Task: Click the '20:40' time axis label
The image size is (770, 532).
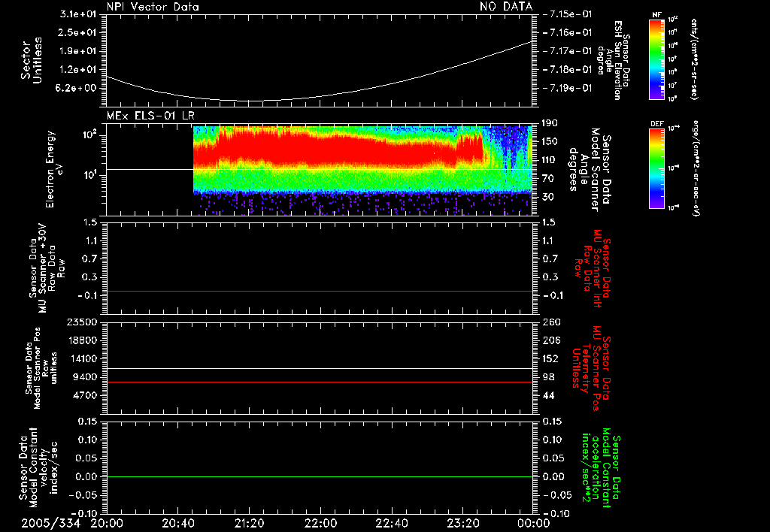Action: 177,523
